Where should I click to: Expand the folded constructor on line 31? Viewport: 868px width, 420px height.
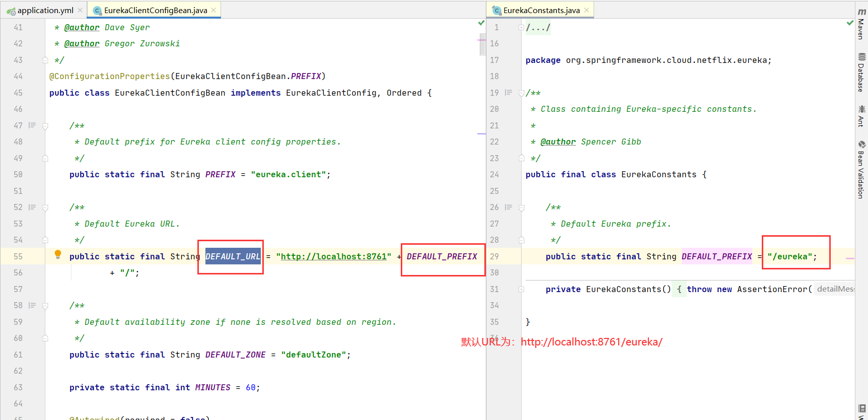522,290
